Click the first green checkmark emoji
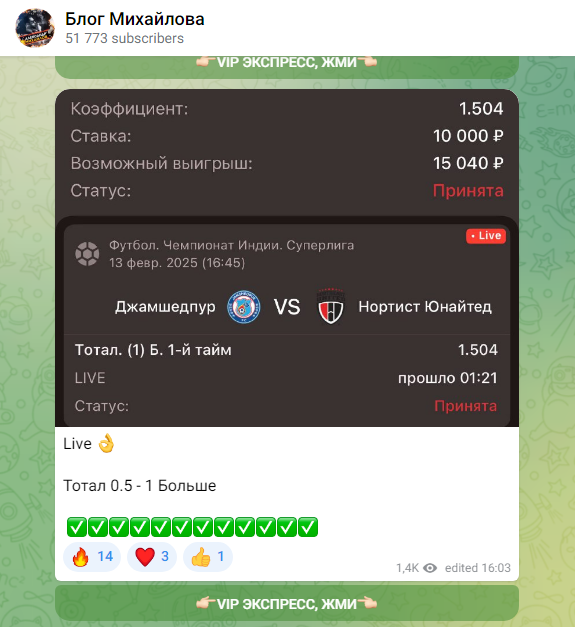The image size is (575, 627). pos(76,527)
